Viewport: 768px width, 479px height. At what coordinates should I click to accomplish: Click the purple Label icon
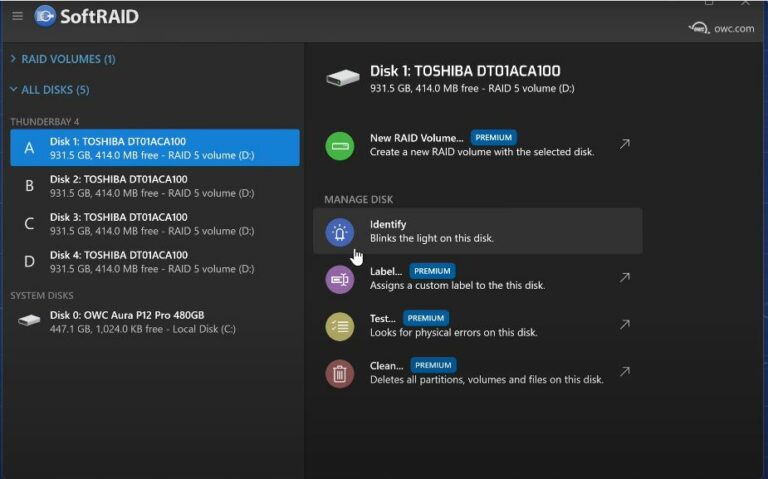[340, 279]
